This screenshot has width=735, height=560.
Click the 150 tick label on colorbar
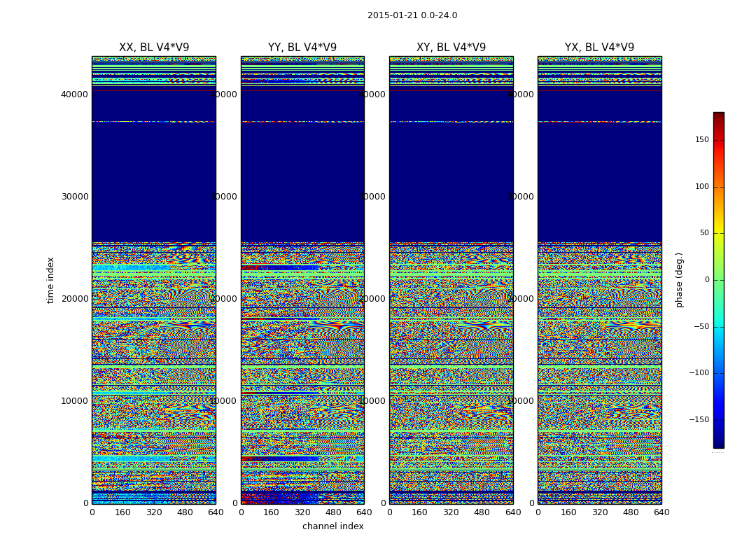(x=701, y=140)
